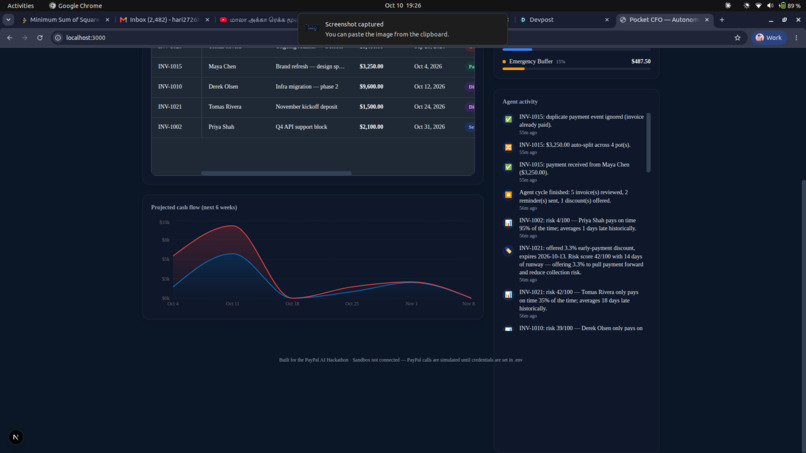Click the orange shuffle icon for auto-split entry
The height and width of the screenshot is (453, 806).
tap(508, 147)
